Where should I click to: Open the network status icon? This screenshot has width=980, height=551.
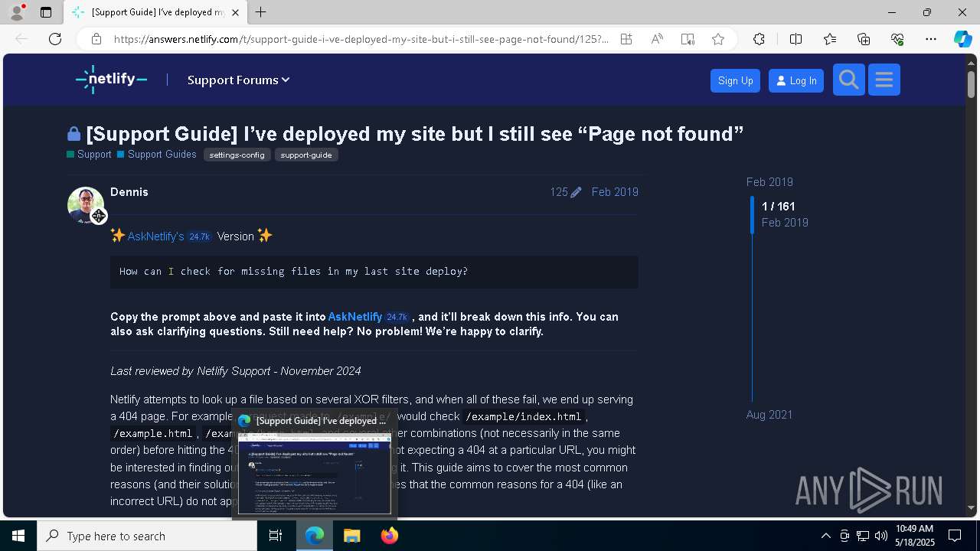point(863,536)
